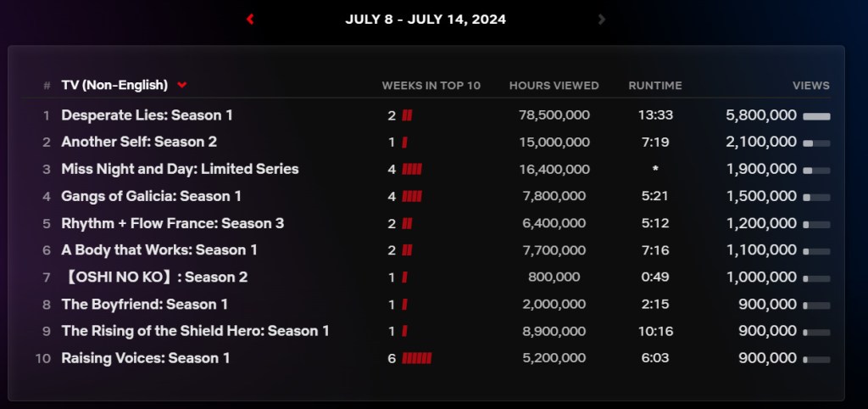Click Gangs of Galicia: Season 1
The width and height of the screenshot is (868, 409).
pyautogui.click(x=151, y=196)
